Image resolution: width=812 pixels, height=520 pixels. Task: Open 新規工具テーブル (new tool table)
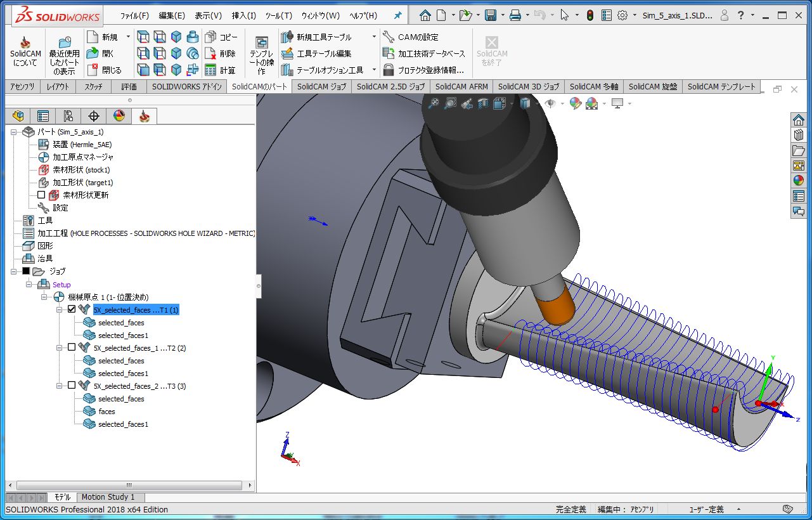[316, 37]
